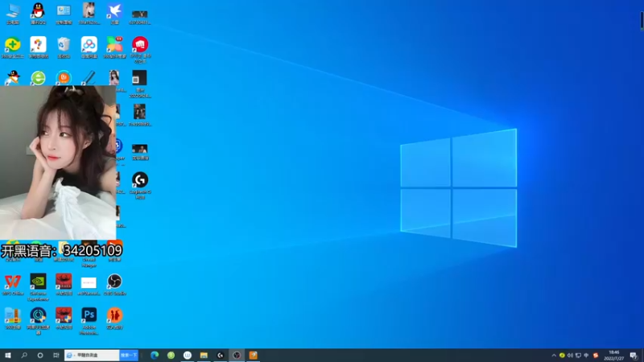
Task: Open File Explorer from the taskbar
Action: click(204, 356)
